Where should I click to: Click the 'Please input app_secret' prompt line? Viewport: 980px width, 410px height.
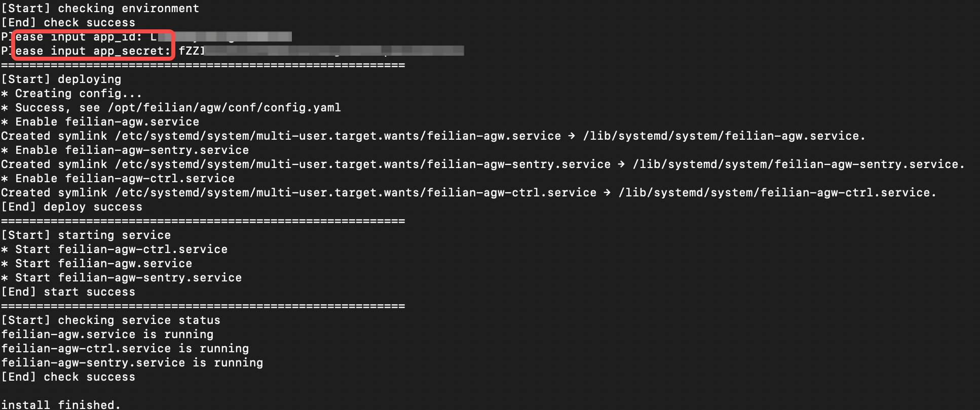tap(86, 51)
